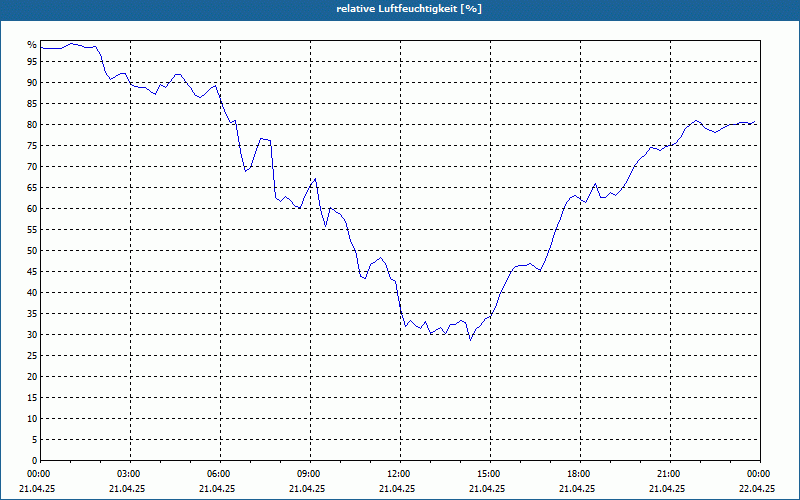Screen dimensions: 800x500
Task: Select the 20 y-axis label
Action: pos(32,377)
